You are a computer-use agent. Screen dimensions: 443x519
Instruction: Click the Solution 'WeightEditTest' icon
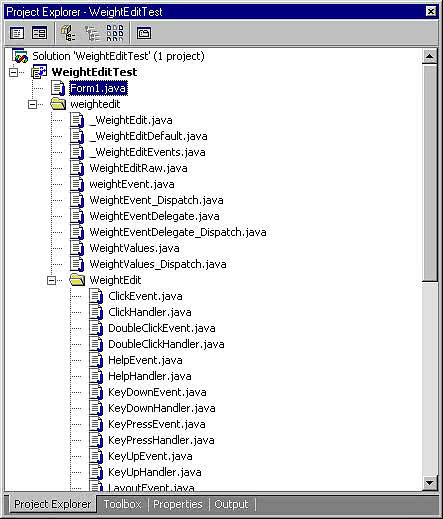pos(20,56)
